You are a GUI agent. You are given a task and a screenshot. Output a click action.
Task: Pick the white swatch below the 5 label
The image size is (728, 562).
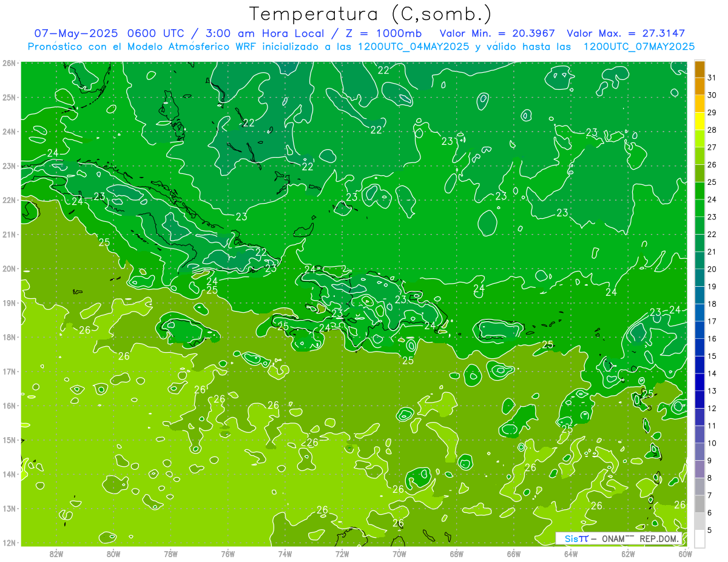[x=699, y=538]
